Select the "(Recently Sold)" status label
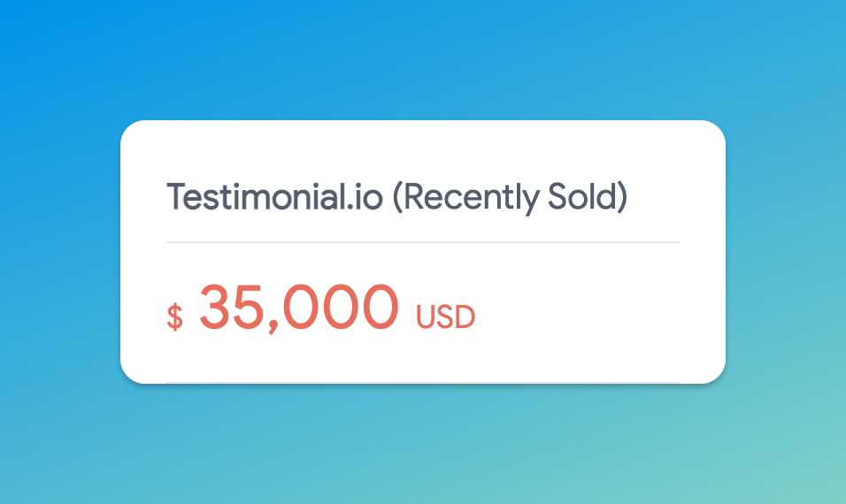This screenshot has height=504, width=846. [x=510, y=198]
